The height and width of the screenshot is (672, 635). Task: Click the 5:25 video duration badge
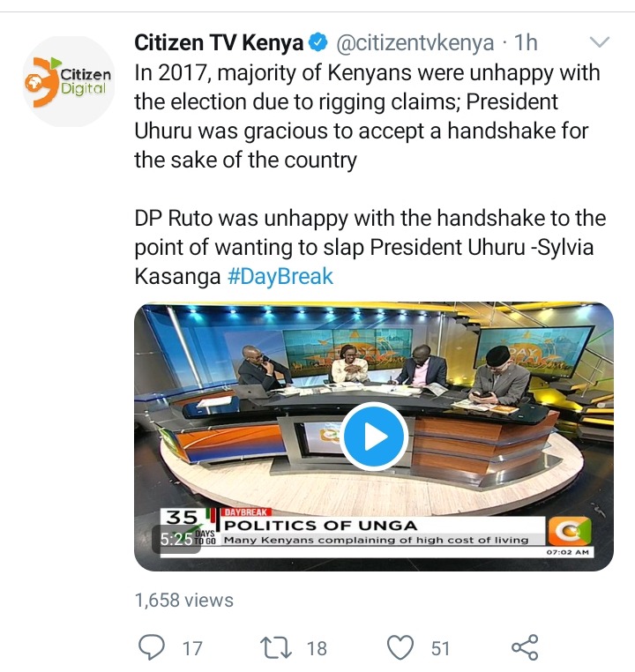(176, 539)
